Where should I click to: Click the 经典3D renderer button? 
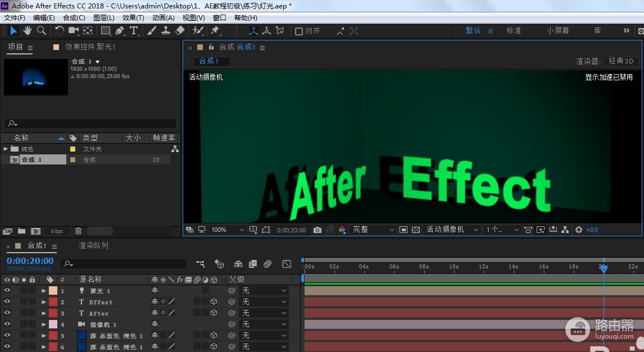621,61
